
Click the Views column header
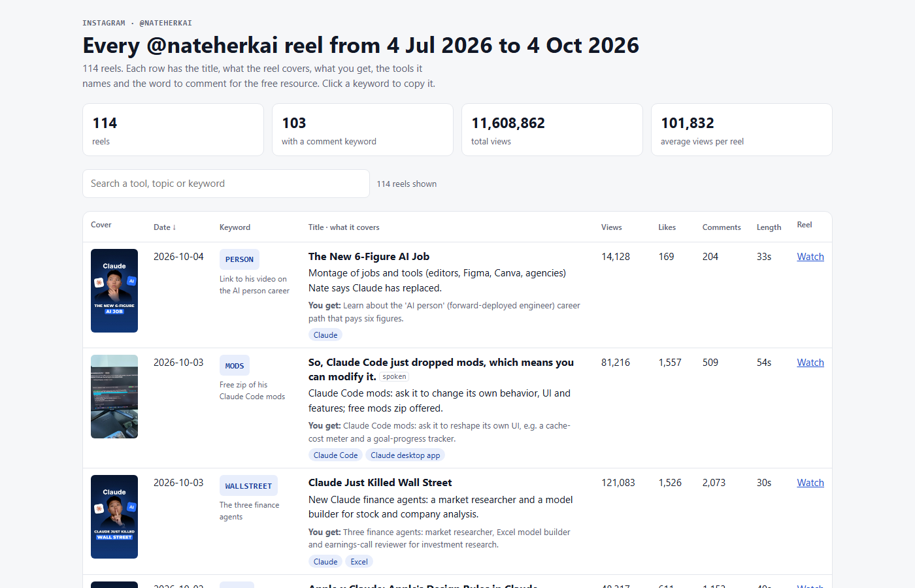click(612, 227)
